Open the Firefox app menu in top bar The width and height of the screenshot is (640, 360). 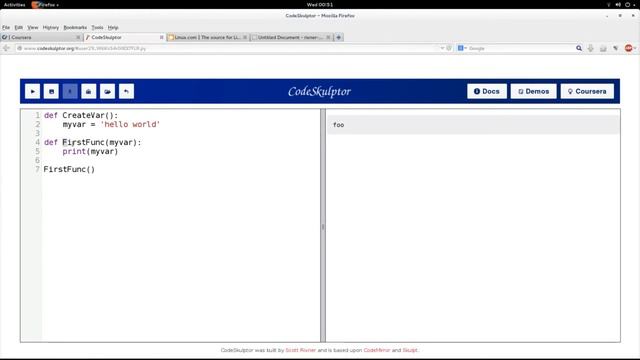pyautogui.click(x=45, y=4)
